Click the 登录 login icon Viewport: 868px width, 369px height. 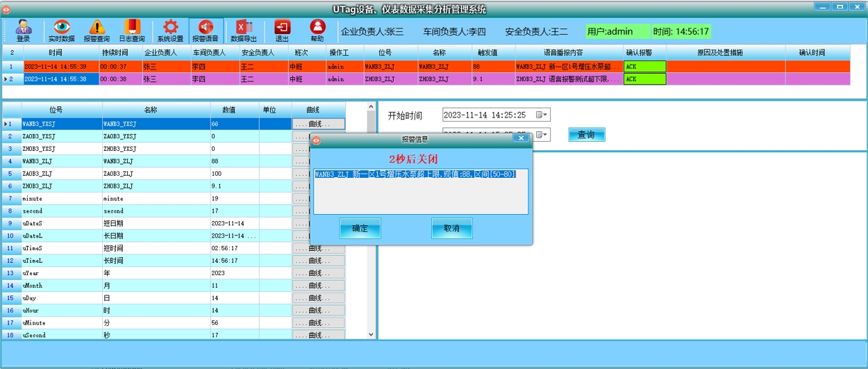[23, 31]
